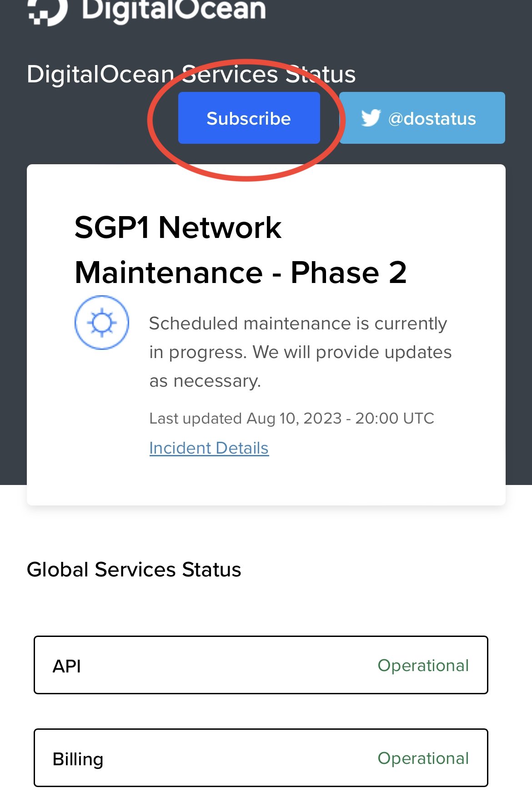Select the Twitter bird icon
532x793 pixels.
pos(371,117)
